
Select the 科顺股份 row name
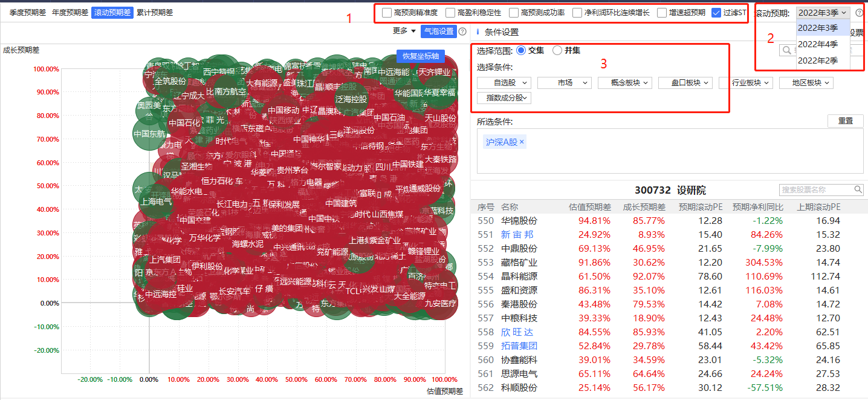[519, 388]
